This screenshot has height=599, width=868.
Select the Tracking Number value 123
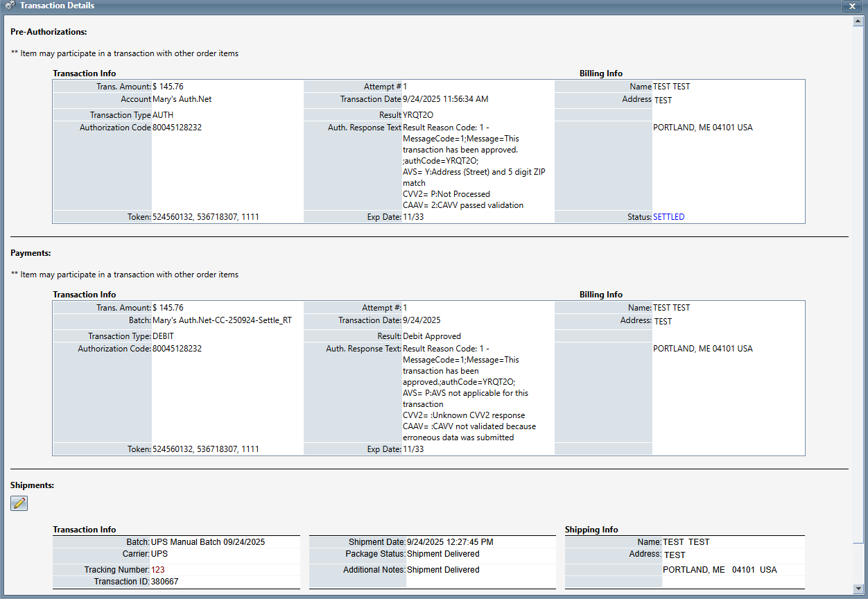(158, 570)
